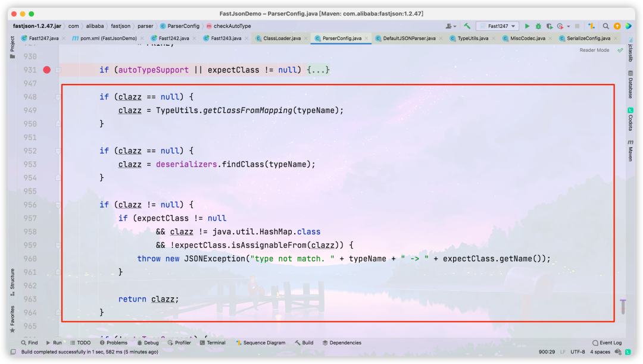643x364 pixels.
Task: Open the Project tool window
Action: [13, 47]
